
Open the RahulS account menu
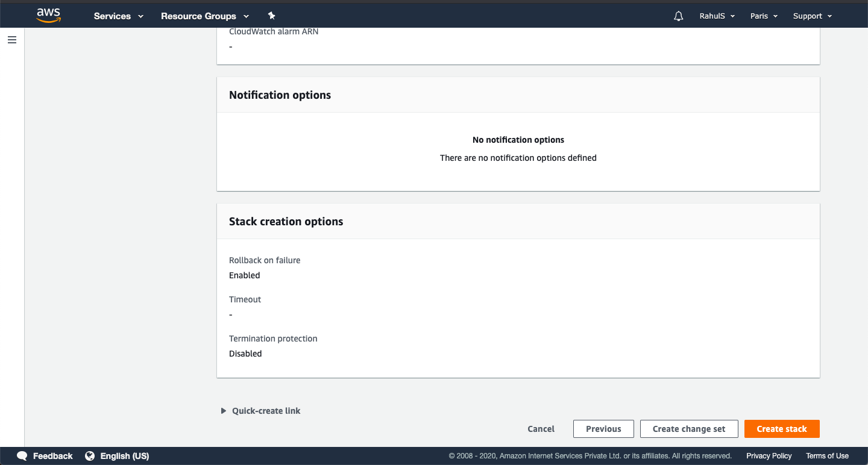coord(717,16)
